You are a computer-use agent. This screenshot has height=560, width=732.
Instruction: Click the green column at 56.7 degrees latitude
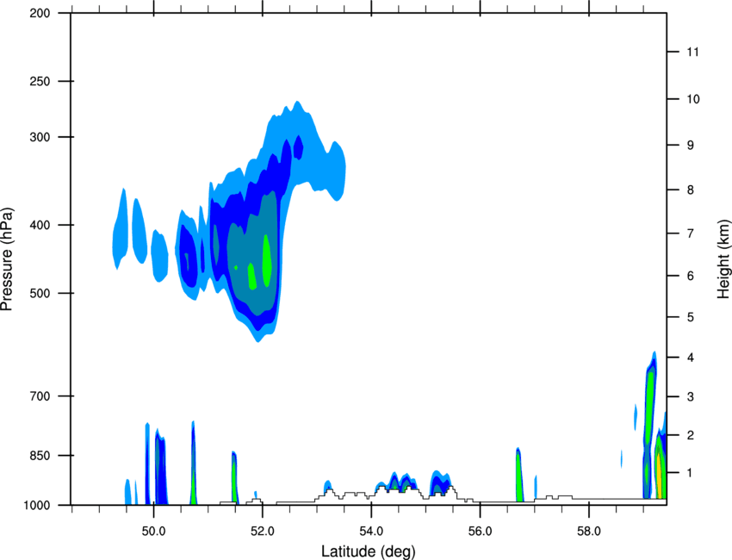518,476
